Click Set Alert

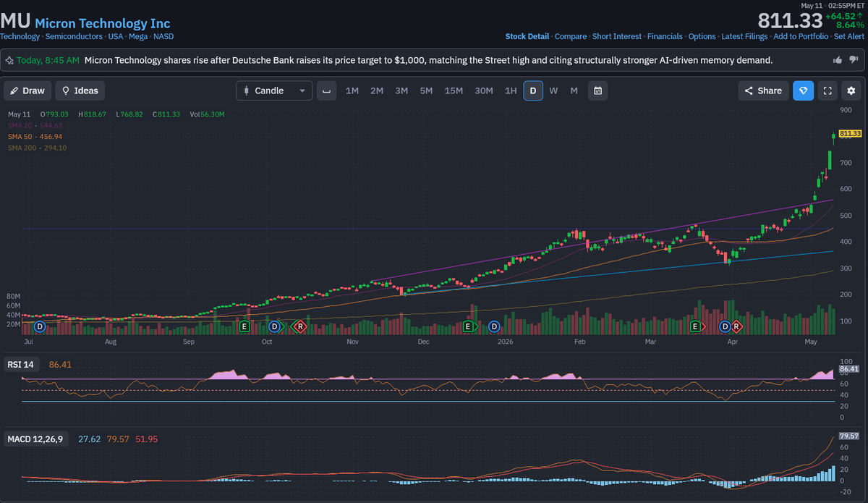click(x=849, y=36)
